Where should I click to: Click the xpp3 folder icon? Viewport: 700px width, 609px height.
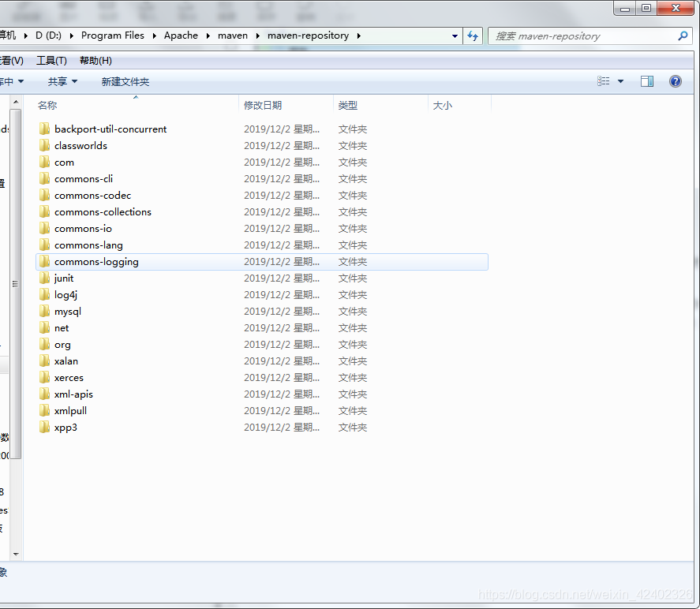click(45, 428)
